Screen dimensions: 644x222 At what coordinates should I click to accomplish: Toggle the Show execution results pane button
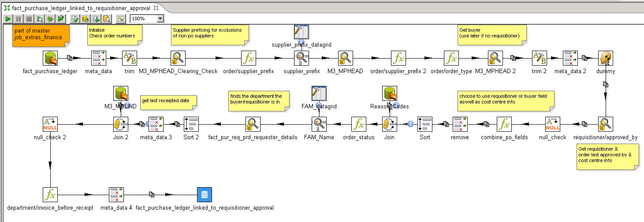click(120, 19)
